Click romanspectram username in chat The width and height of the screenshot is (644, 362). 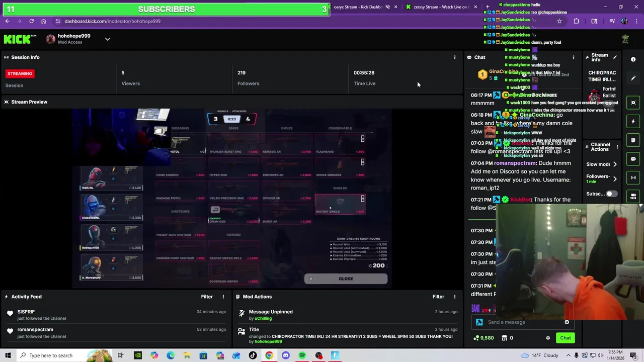point(515,163)
